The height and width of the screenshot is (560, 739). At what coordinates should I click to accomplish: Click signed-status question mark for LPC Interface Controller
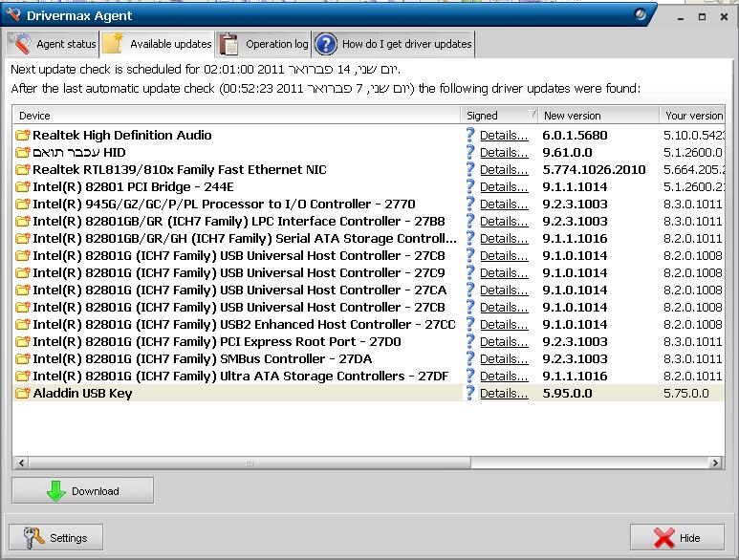(x=470, y=221)
